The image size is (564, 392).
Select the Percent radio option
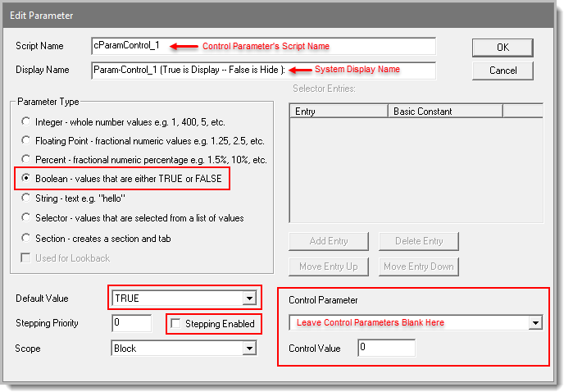(27, 159)
